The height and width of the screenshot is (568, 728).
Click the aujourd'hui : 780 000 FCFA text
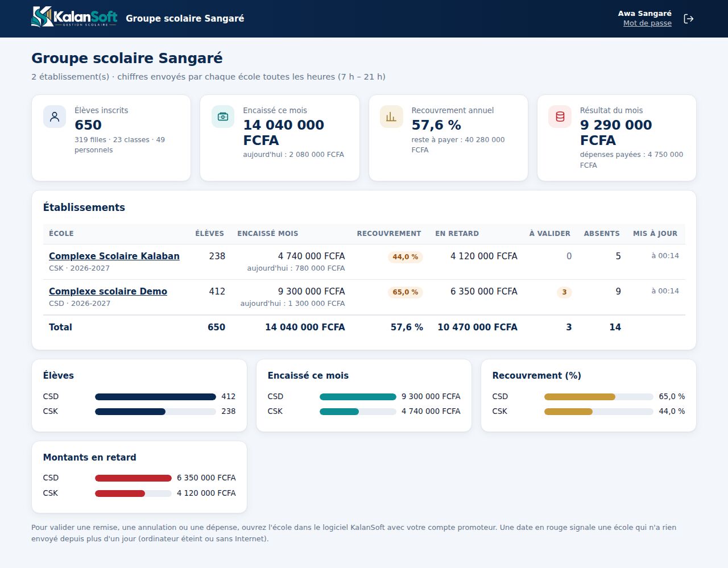click(296, 268)
